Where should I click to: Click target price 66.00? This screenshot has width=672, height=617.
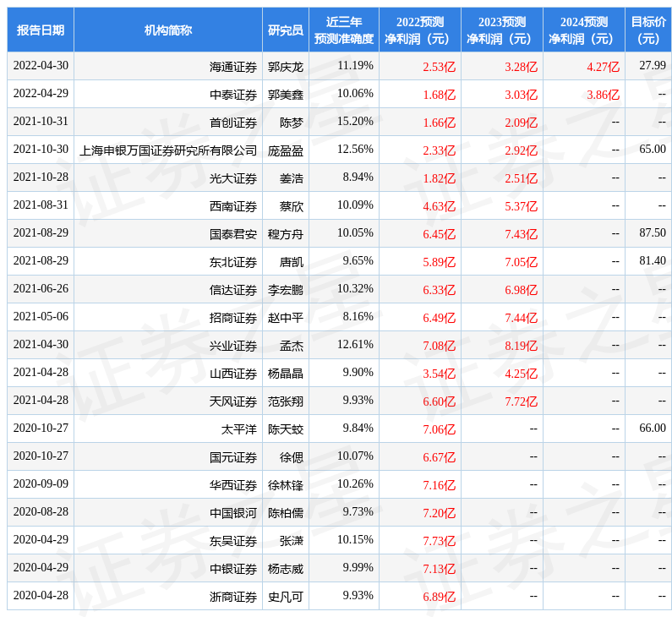point(653,428)
